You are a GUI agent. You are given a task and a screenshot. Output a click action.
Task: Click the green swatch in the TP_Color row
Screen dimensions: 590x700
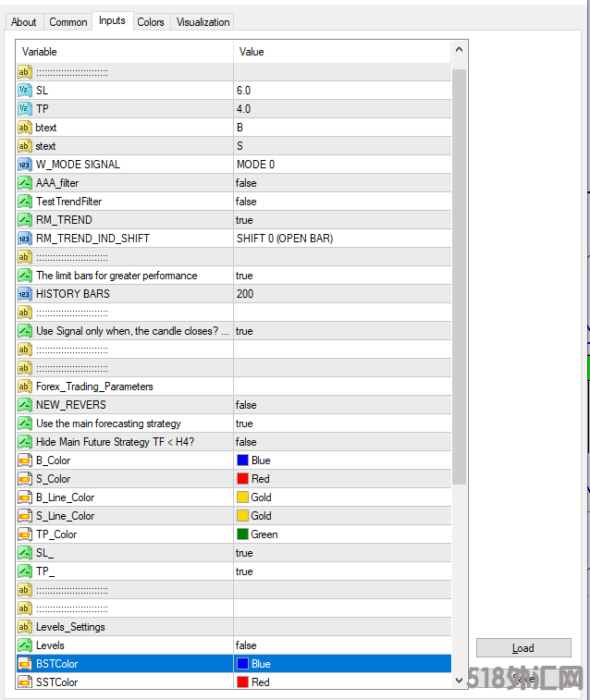click(243, 534)
